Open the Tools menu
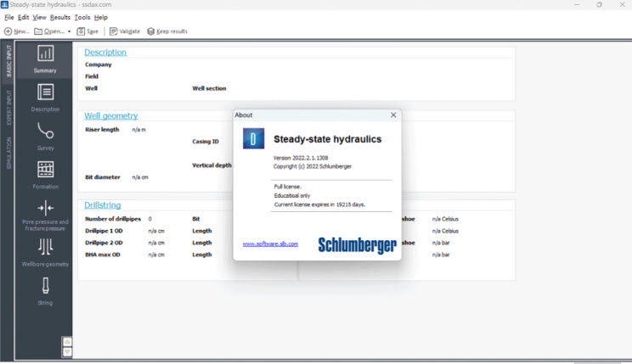The height and width of the screenshot is (364, 632). (x=82, y=17)
